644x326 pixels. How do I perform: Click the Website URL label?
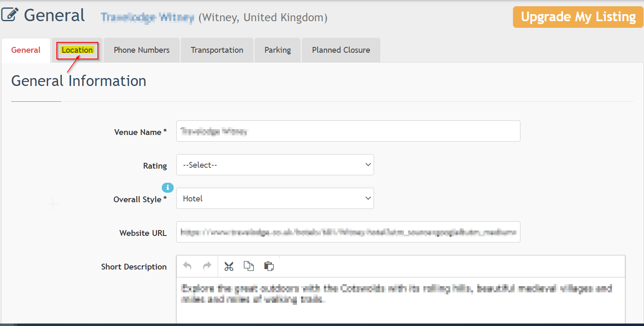click(143, 233)
